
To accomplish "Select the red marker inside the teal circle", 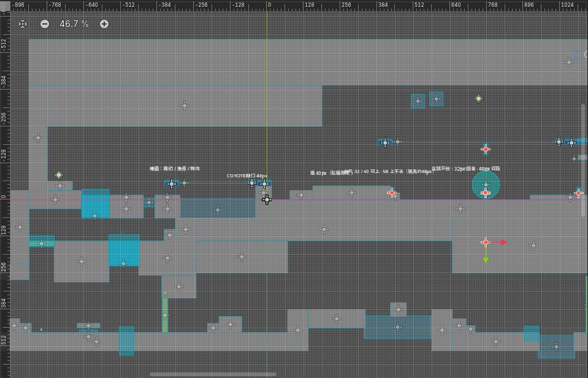I will 486,193.
